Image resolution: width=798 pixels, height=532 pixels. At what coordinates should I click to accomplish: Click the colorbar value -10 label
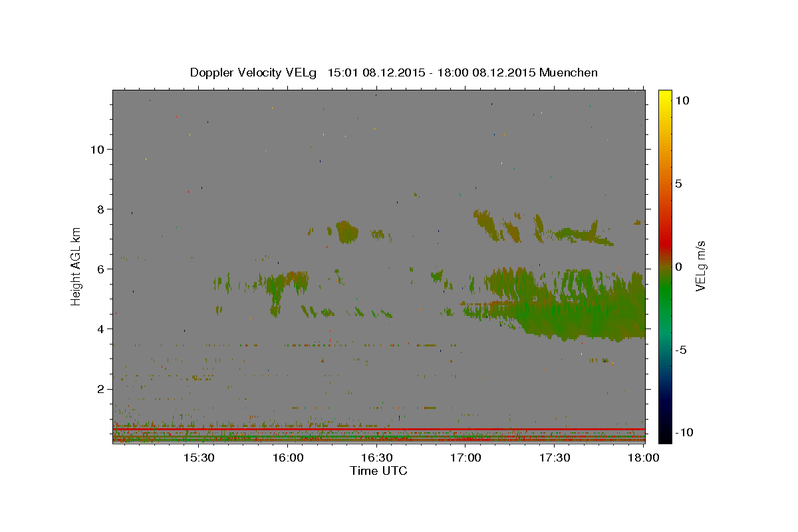pyautogui.click(x=684, y=433)
